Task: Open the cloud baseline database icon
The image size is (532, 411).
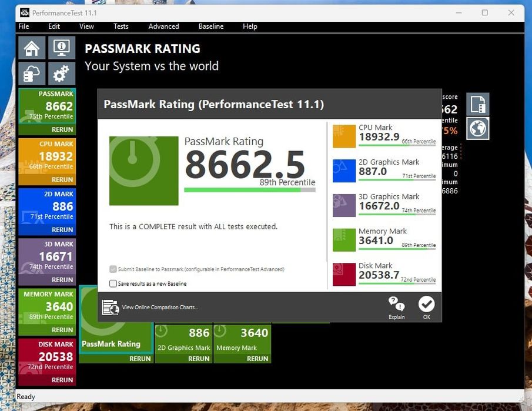Action: coord(32,73)
